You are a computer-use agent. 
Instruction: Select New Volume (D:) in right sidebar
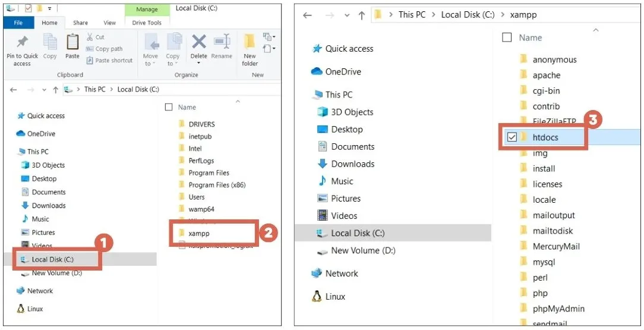[x=356, y=250]
